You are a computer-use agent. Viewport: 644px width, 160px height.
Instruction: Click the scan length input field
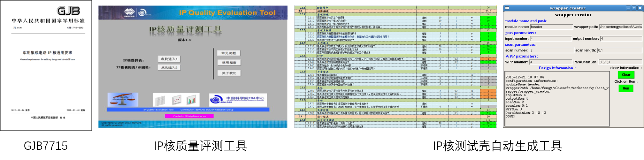[x=619, y=50]
